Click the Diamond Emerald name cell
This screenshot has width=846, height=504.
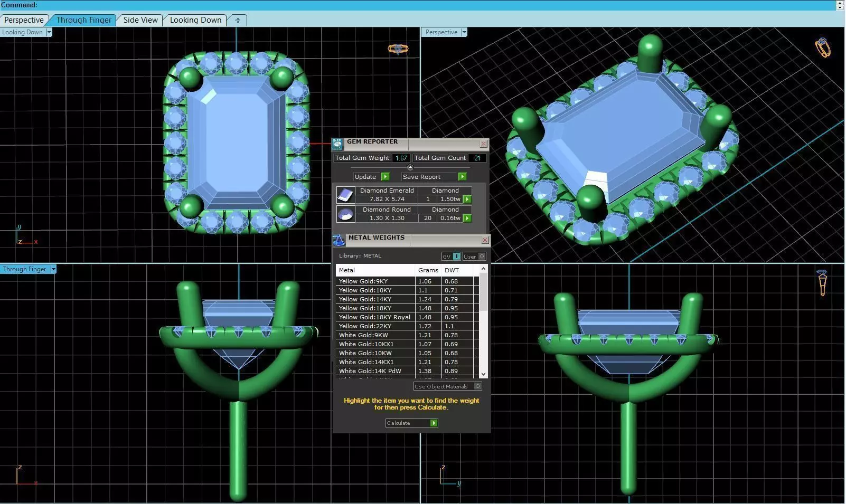click(x=387, y=191)
